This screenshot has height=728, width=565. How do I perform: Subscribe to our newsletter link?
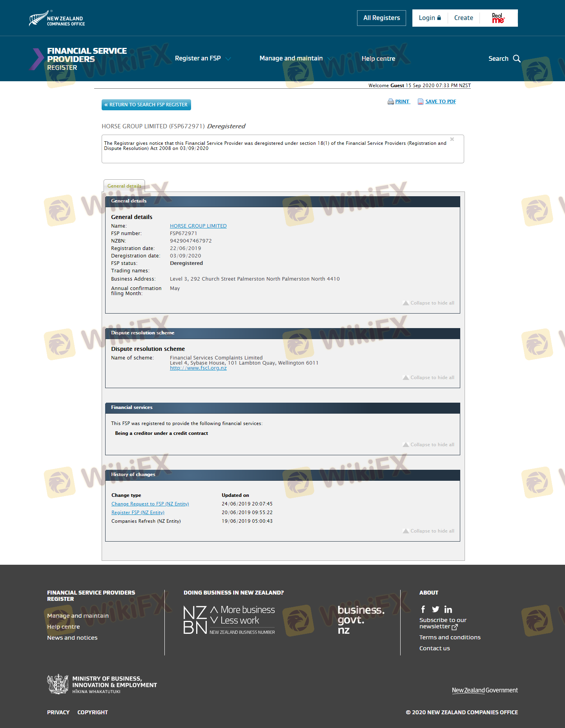(x=443, y=623)
